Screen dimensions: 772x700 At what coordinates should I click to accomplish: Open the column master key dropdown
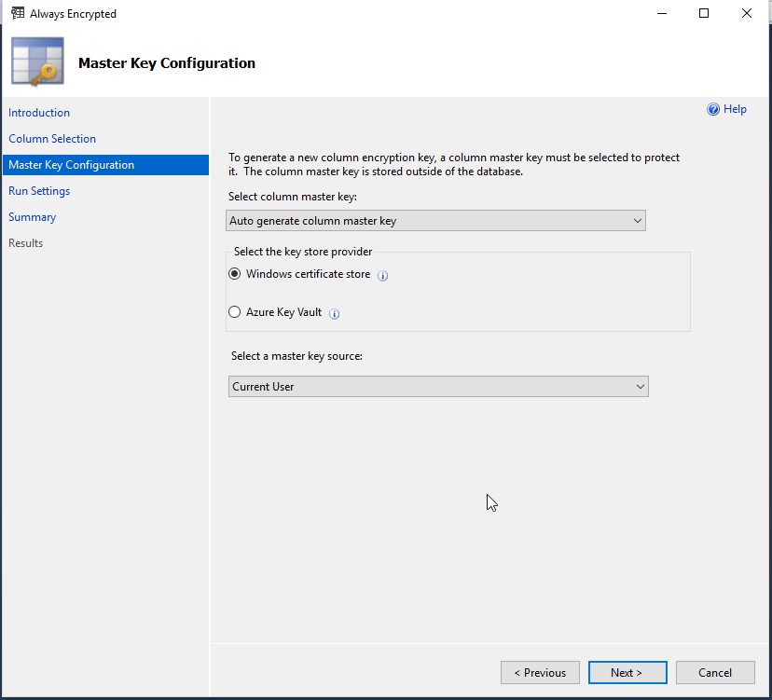tap(435, 220)
